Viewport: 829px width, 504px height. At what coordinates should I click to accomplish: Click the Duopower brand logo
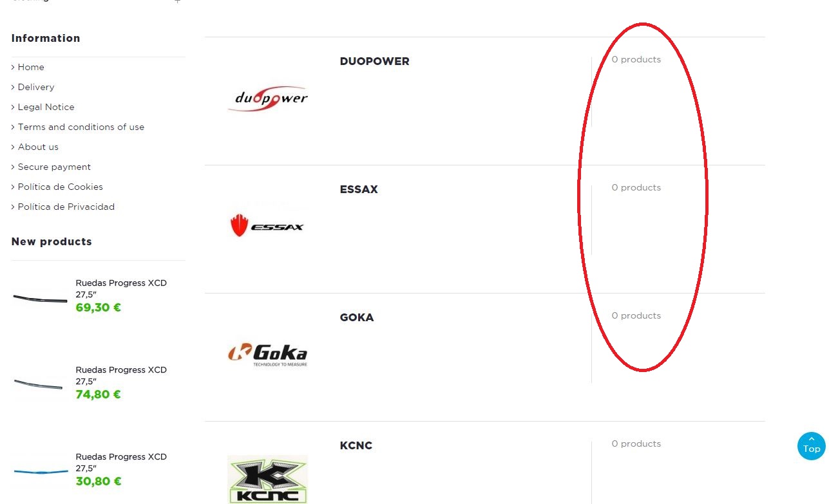point(267,98)
